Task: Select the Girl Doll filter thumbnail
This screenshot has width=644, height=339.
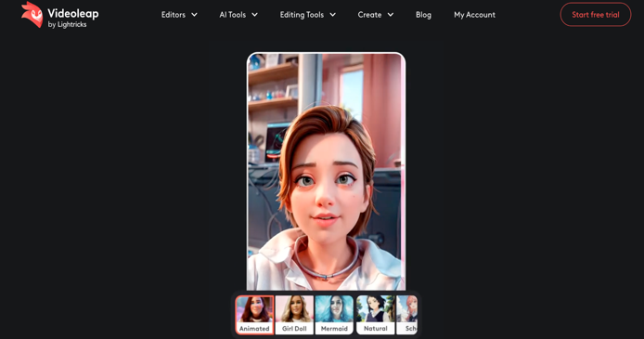Action: point(294,315)
